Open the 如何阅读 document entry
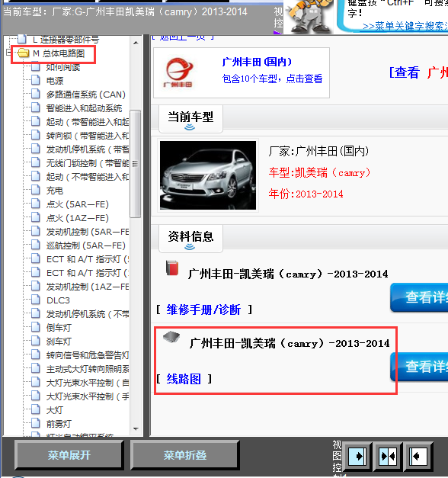The image size is (448, 478). (62, 67)
